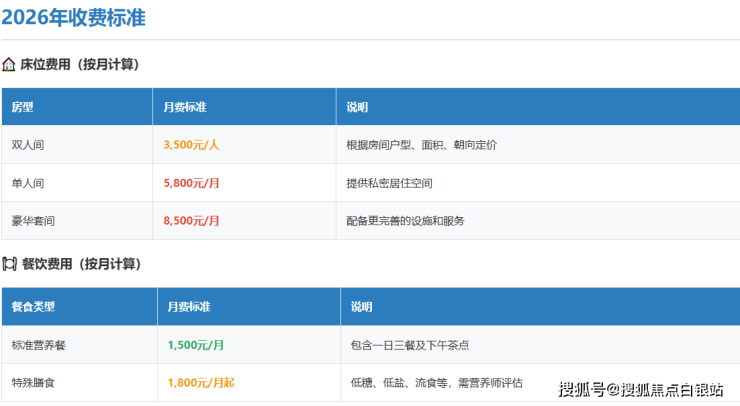The image size is (740, 406).
Task: Click the red 8,500元/月 price
Action: tap(191, 221)
